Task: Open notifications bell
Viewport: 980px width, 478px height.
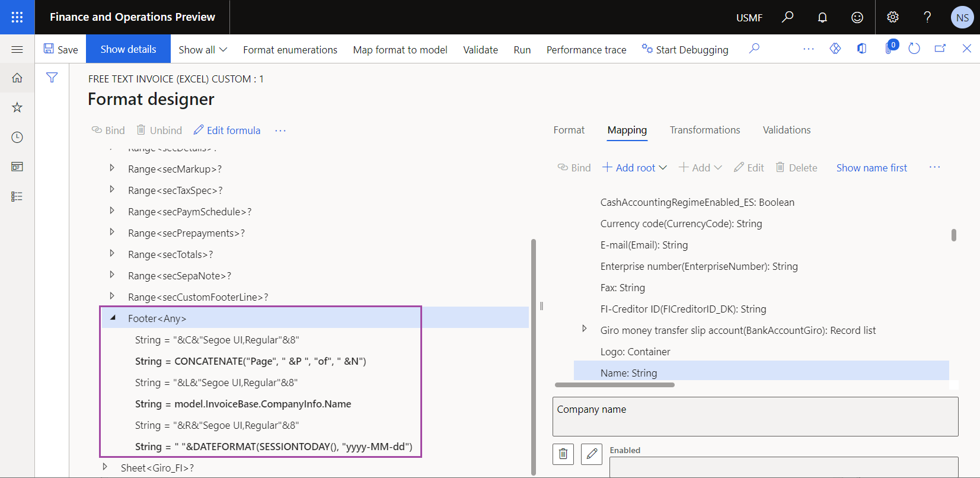Action: pos(822,17)
